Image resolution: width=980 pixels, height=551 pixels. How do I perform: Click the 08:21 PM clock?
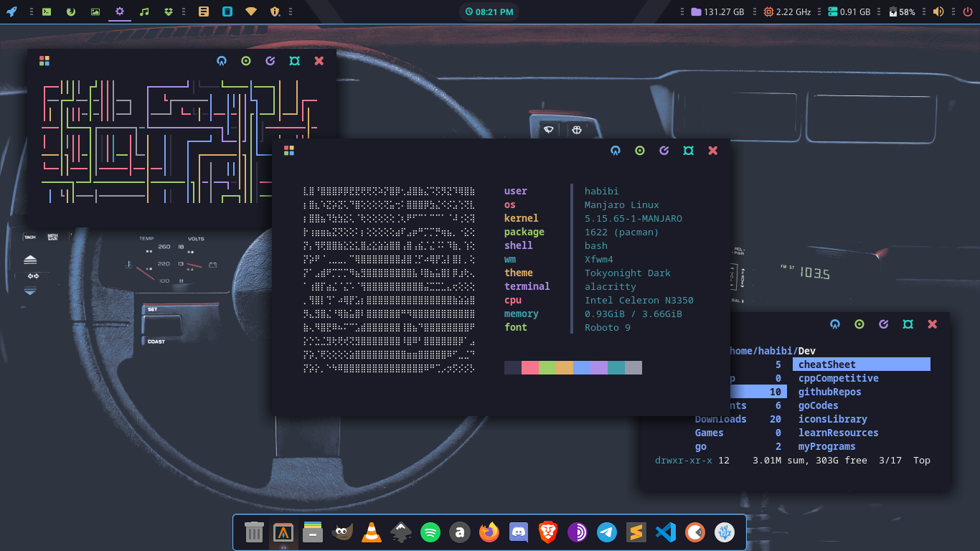489,11
